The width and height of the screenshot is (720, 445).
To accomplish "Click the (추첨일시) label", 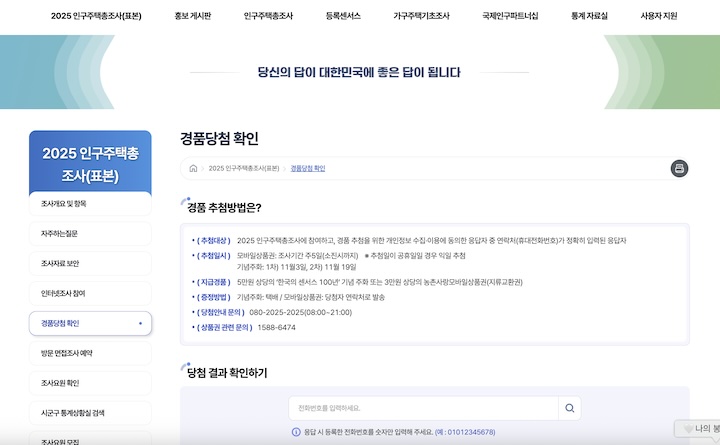I will 214,256.
